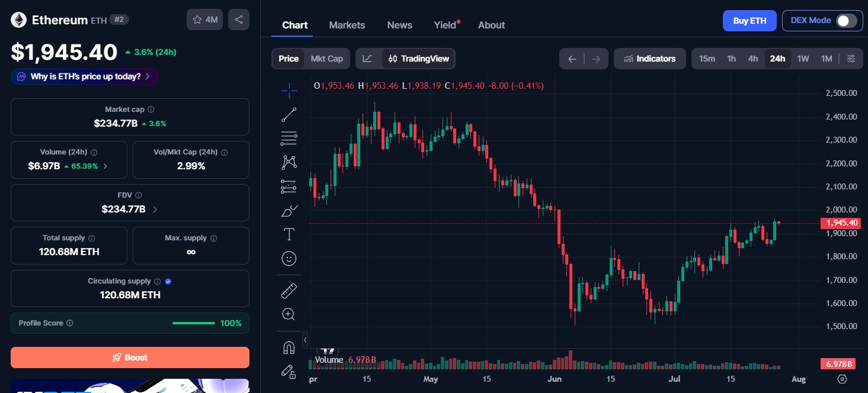Click Total supply info icon
This screenshot has height=393, width=868.
click(x=91, y=238)
